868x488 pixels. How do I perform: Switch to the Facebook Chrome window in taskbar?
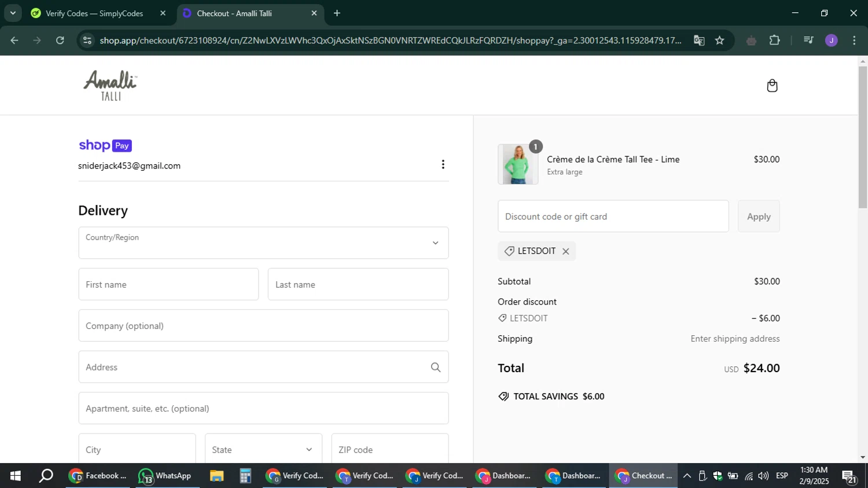(x=98, y=476)
